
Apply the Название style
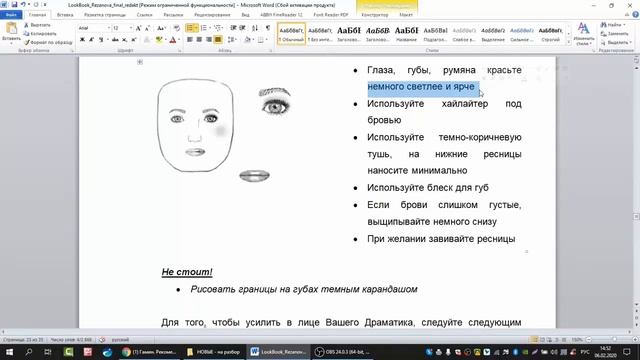point(407,34)
